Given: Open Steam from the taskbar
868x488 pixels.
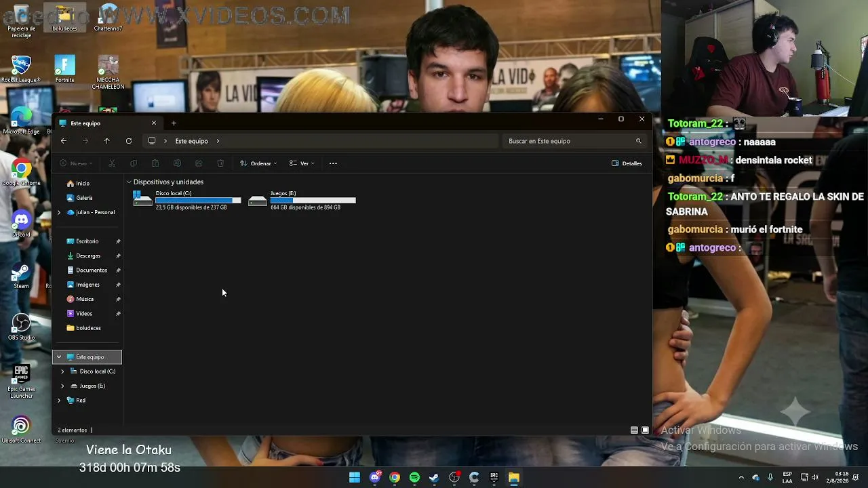Looking at the screenshot, I should click(434, 477).
